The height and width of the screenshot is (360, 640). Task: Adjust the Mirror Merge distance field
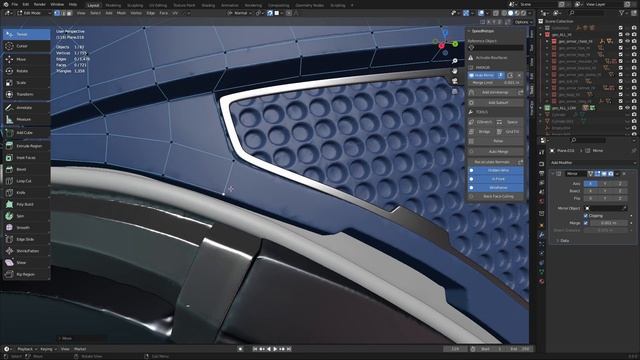click(608, 223)
